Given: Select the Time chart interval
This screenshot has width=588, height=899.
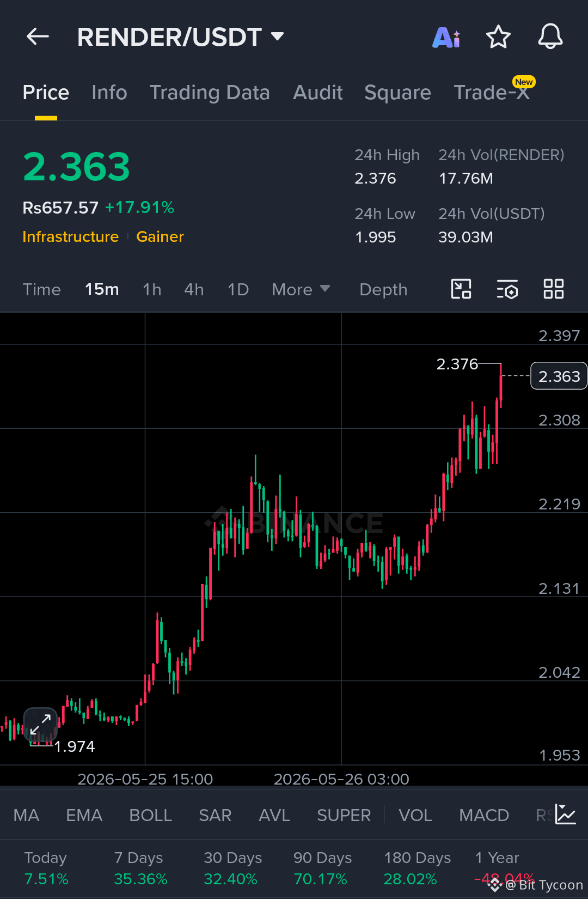Looking at the screenshot, I should click(x=41, y=289).
